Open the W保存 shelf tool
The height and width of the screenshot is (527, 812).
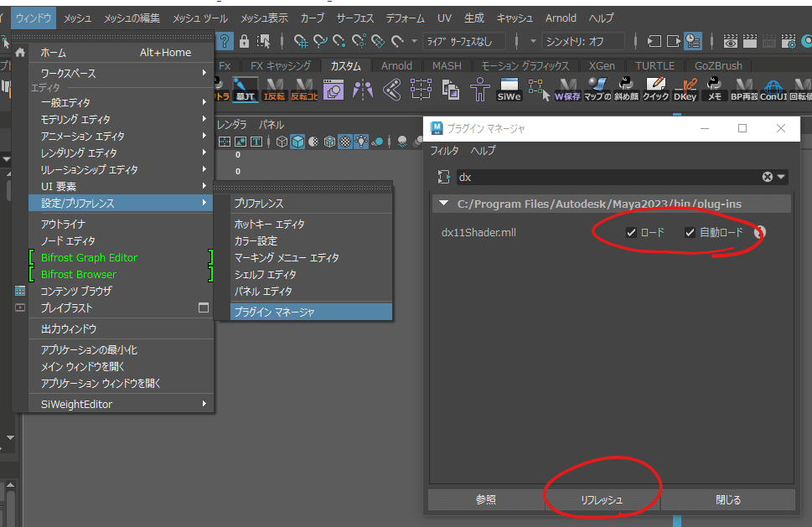[566, 88]
